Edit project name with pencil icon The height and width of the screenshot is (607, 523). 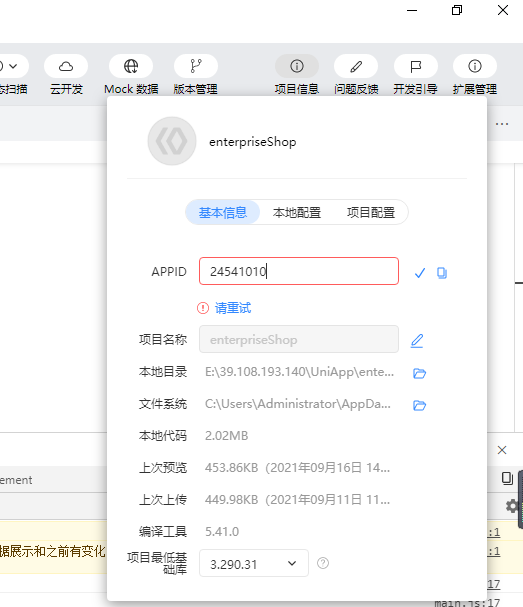coord(417,341)
